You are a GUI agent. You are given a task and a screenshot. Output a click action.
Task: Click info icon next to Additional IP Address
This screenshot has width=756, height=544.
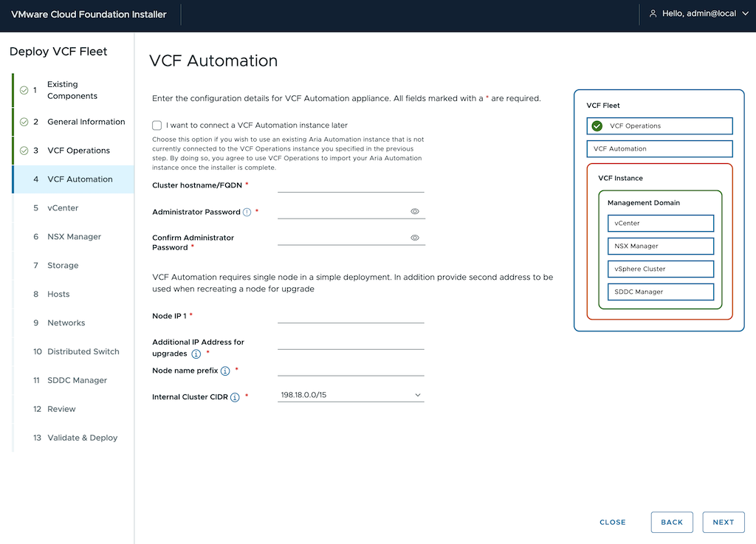point(196,354)
